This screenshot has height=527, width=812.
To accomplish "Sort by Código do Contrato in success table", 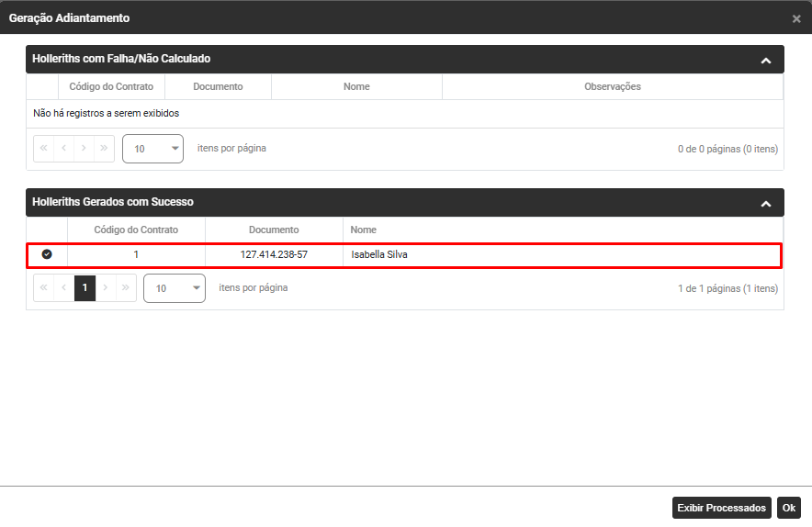I will click(136, 230).
